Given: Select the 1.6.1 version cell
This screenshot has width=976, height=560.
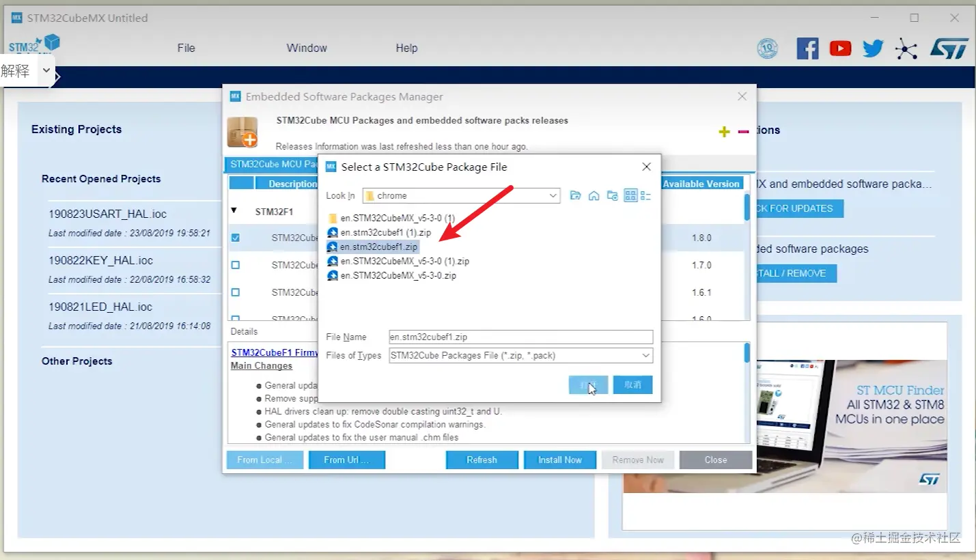Looking at the screenshot, I should pos(701,292).
